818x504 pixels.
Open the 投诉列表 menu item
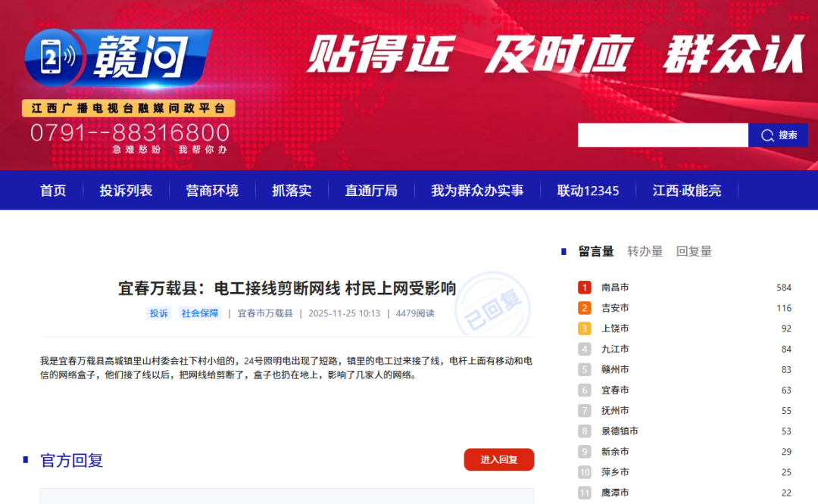tap(126, 190)
